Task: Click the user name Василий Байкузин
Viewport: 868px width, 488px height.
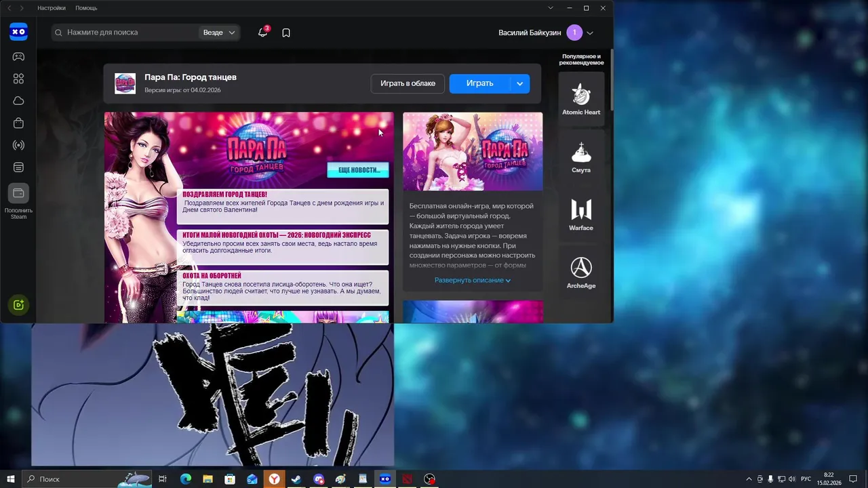Action: [x=530, y=33]
